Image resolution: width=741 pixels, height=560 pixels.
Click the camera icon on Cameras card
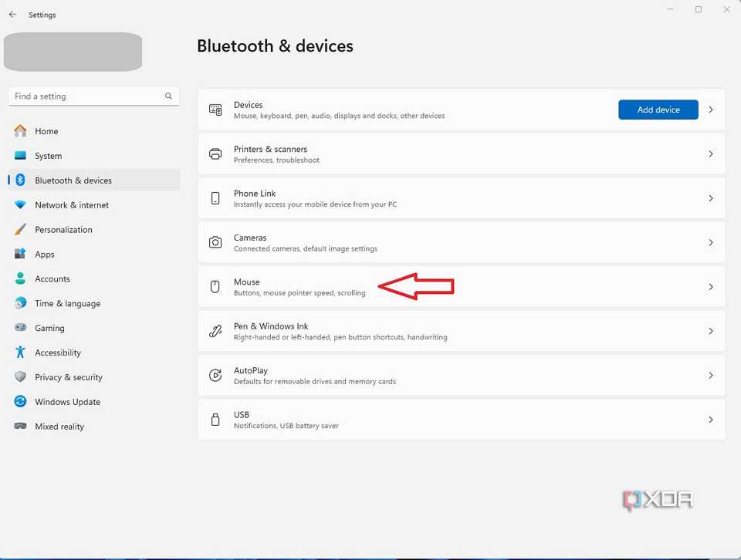[215, 242]
